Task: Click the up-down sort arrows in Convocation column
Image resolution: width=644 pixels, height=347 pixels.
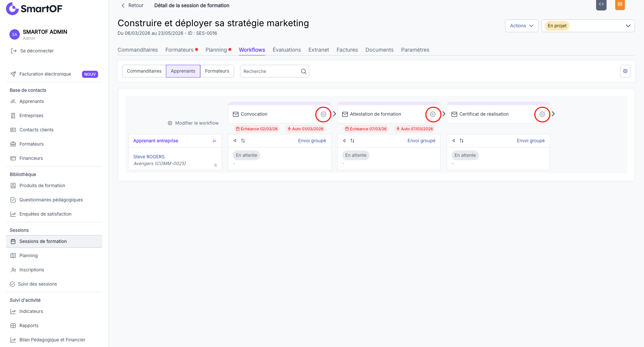Action: tap(243, 141)
